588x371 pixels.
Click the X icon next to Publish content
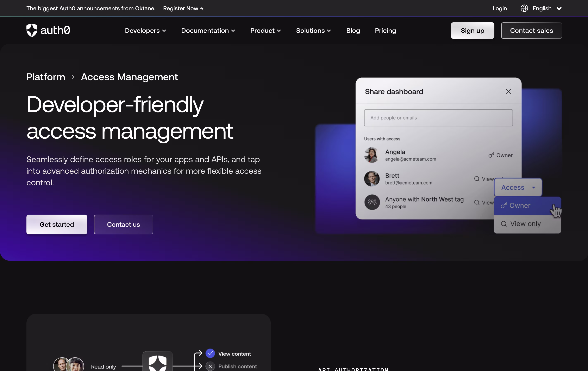(x=210, y=366)
